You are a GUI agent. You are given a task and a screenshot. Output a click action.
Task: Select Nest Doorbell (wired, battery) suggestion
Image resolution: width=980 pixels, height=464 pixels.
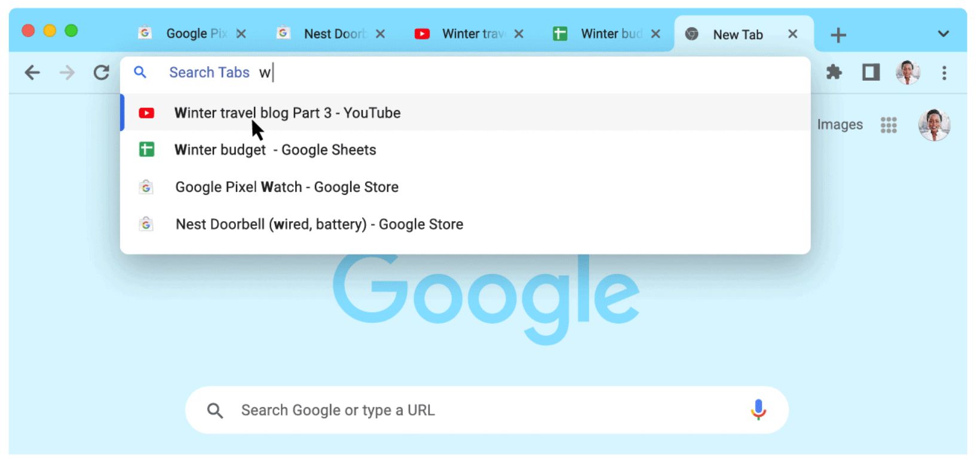tap(465, 224)
